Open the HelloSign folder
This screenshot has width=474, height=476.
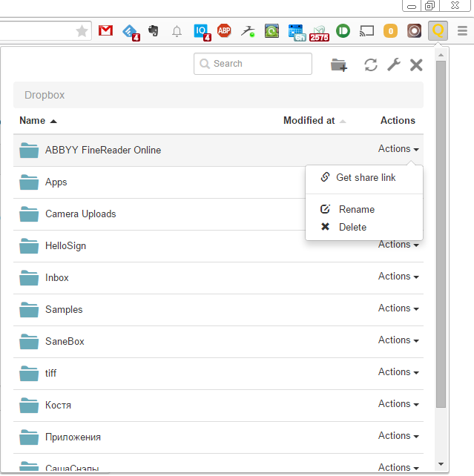pyautogui.click(x=65, y=246)
